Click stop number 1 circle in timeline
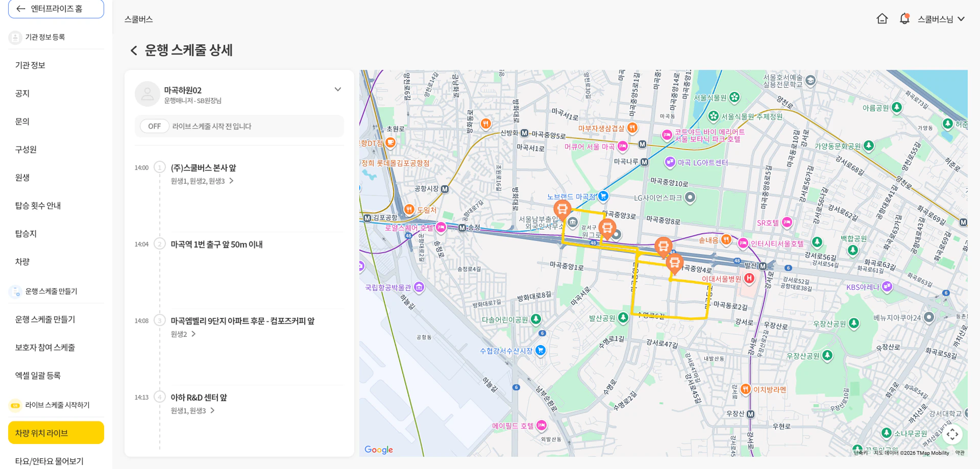The image size is (980, 469). (x=160, y=167)
